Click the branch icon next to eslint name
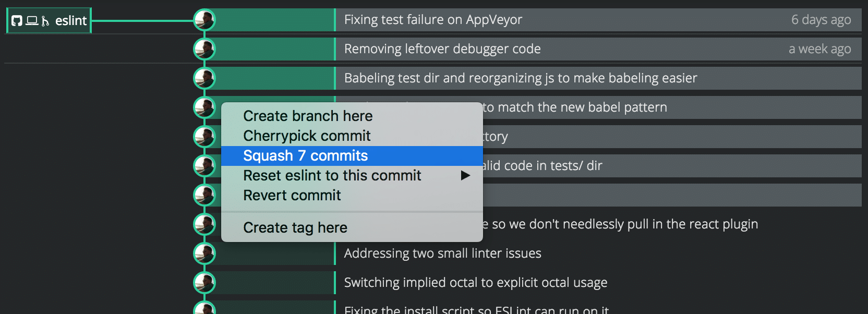The image size is (868, 314). coord(45,20)
